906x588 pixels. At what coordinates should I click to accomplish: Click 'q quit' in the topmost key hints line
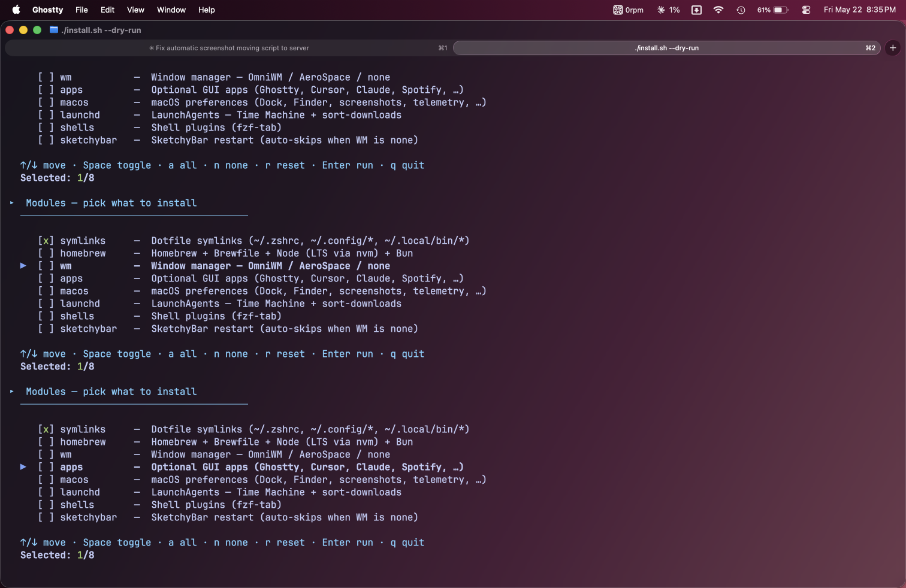(407, 165)
